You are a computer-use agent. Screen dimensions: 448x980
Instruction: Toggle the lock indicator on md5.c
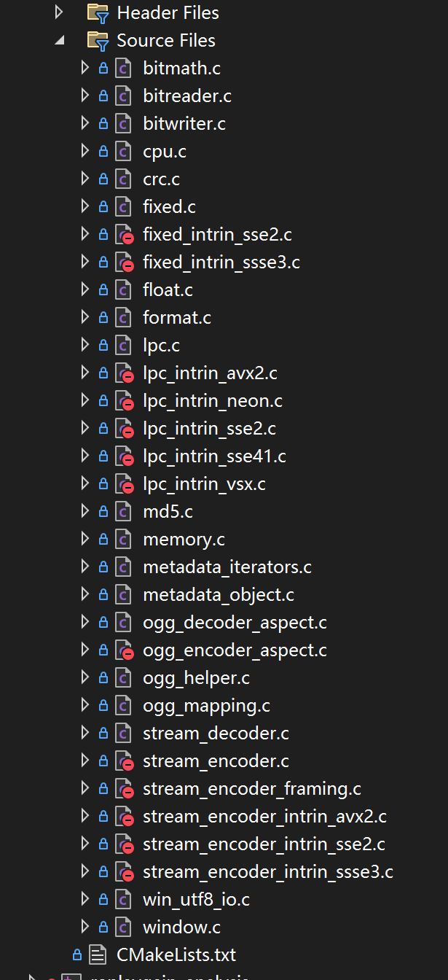102,511
